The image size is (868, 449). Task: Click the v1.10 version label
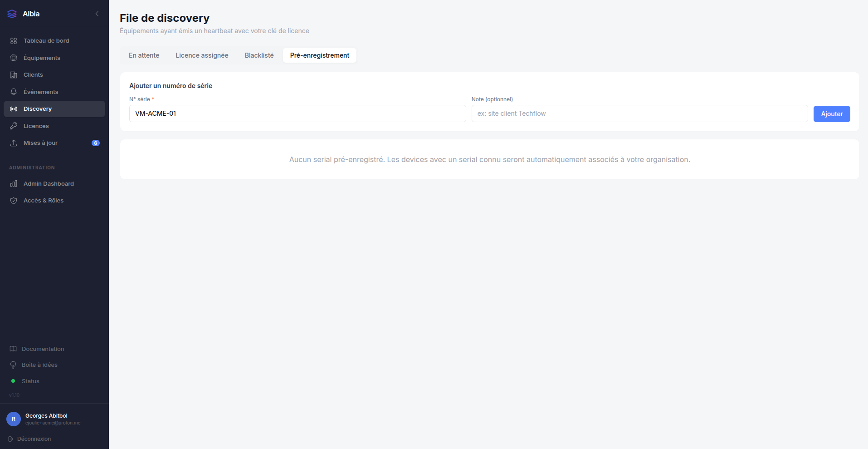(15, 395)
